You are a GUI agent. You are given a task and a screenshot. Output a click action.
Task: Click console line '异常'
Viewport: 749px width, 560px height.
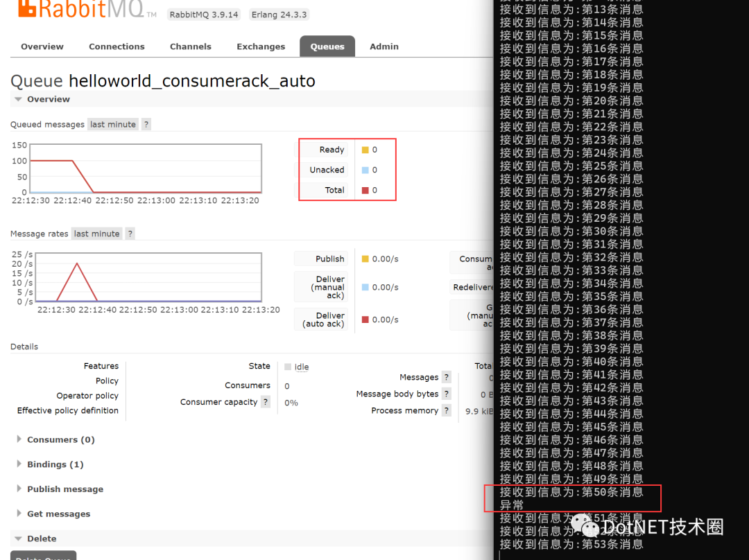pos(512,505)
